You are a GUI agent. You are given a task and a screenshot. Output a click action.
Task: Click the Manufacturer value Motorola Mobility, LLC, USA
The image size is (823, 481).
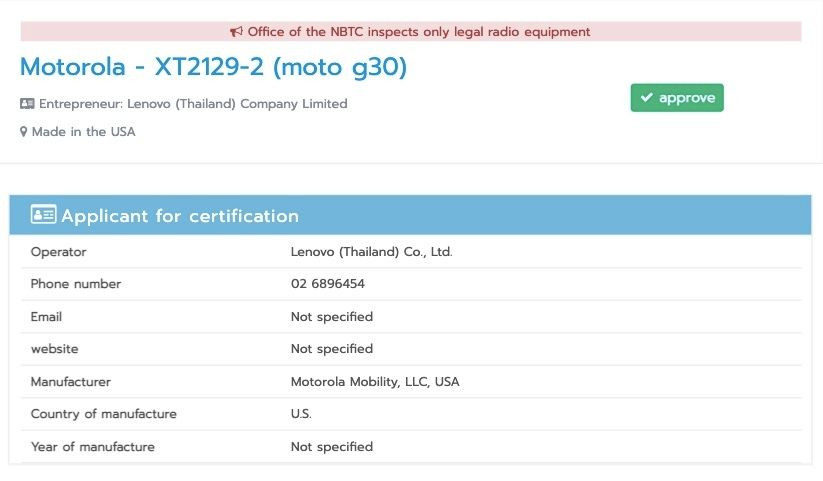(x=375, y=382)
